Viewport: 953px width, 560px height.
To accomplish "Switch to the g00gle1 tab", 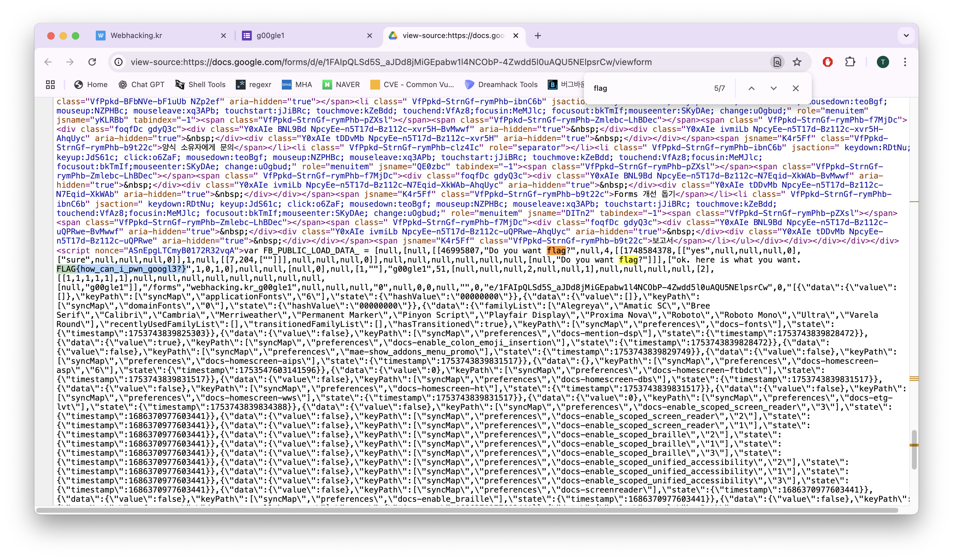I will [x=270, y=36].
